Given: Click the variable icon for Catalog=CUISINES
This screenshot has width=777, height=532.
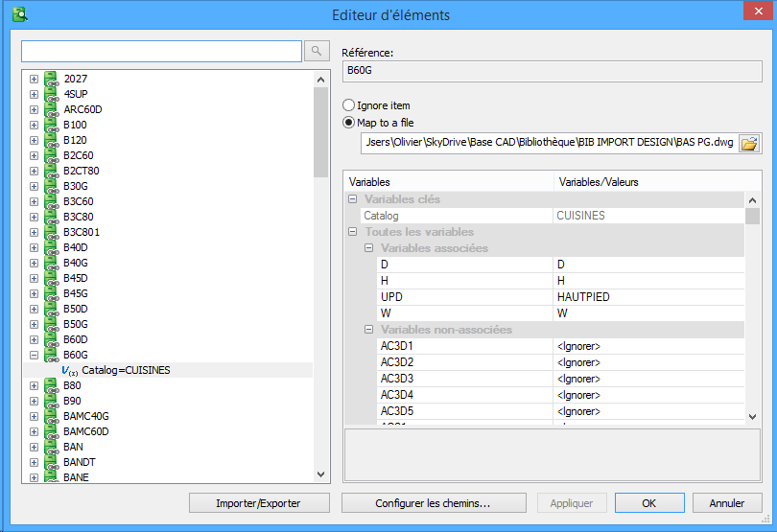Looking at the screenshot, I should (69, 370).
